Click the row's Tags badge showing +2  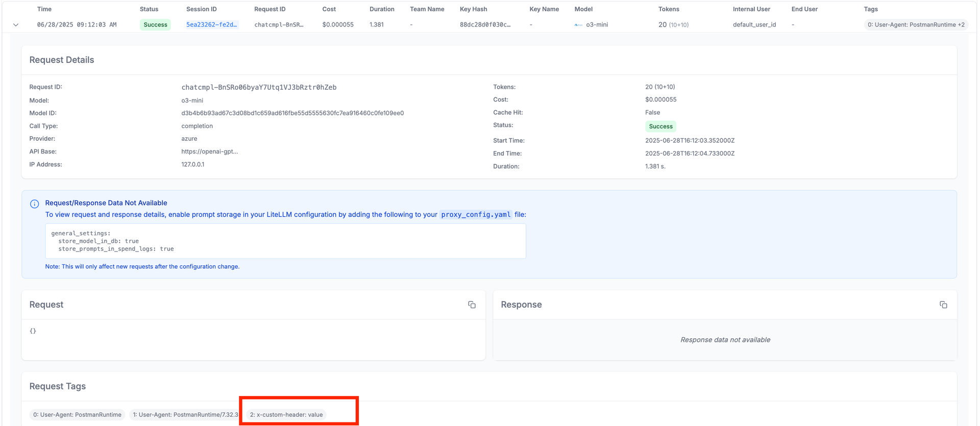coord(916,24)
